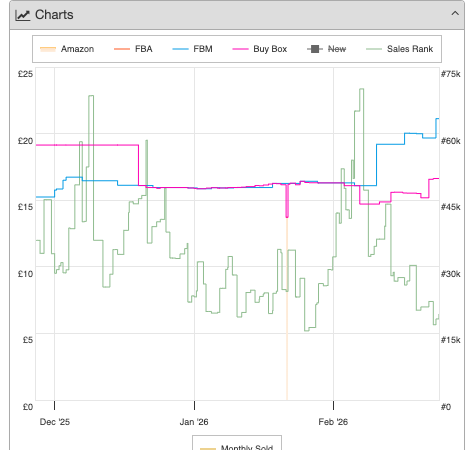Click the £20 price axis label

click(x=25, y=141)
